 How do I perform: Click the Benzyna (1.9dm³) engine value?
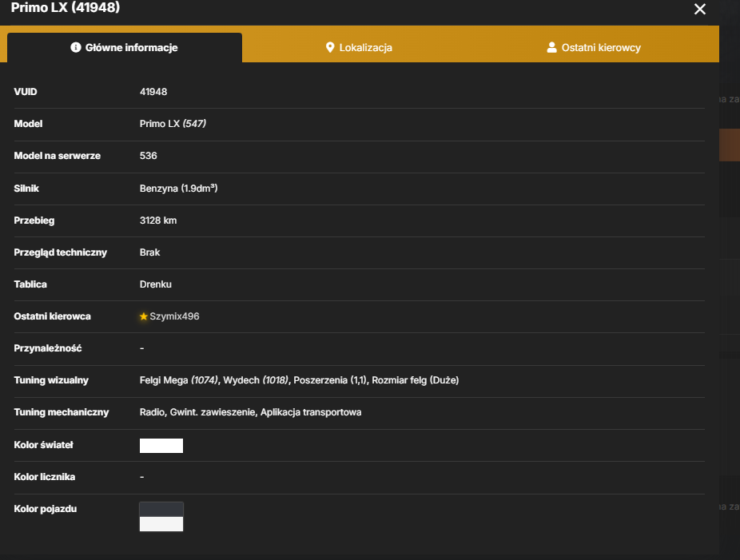point(178,189)
